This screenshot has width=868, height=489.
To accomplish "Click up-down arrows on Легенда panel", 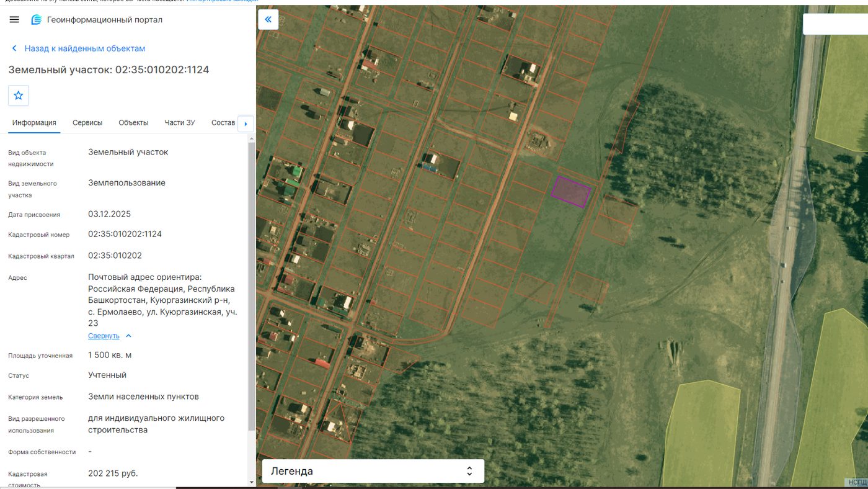I will [469, 471].
